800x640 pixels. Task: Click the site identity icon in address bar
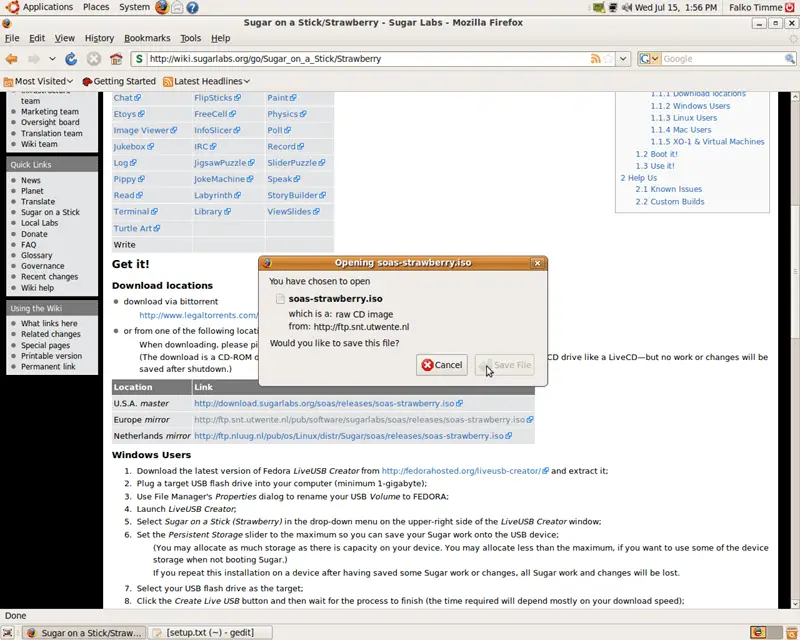point(139,59)
